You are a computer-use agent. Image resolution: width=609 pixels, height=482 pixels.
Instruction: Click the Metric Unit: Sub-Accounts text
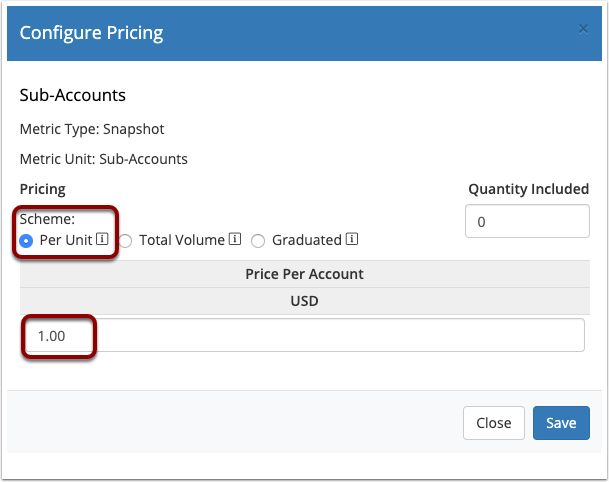pyautogui.click(x=104, y=159)
